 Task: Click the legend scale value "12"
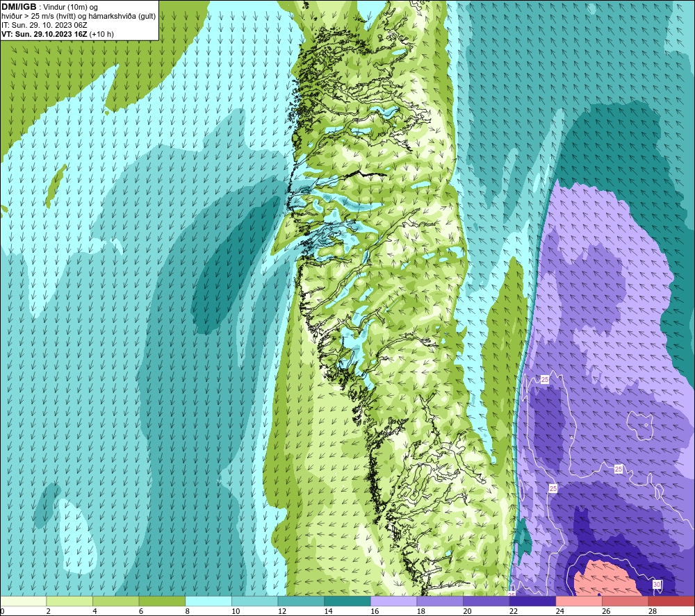pyautogui.click(x=282, y=611)
